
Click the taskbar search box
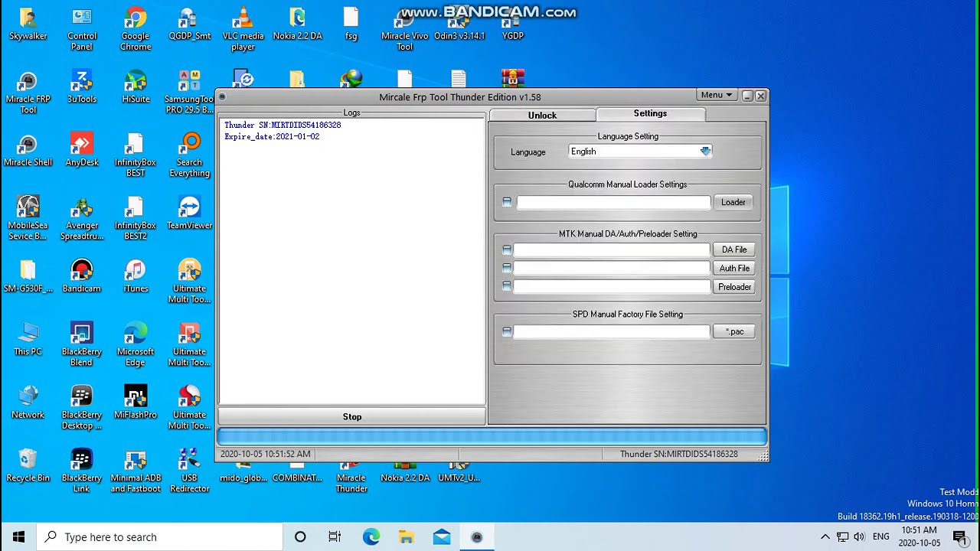click(160, 536)
